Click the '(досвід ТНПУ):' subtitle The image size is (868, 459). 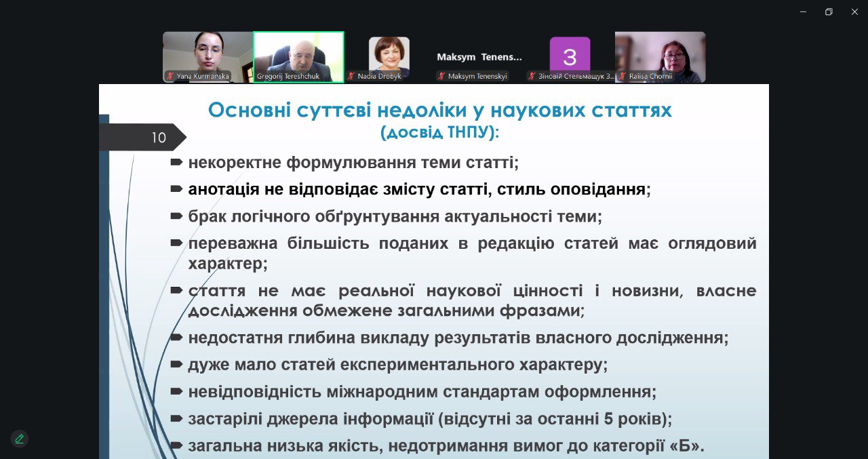[x=439, y=132]
